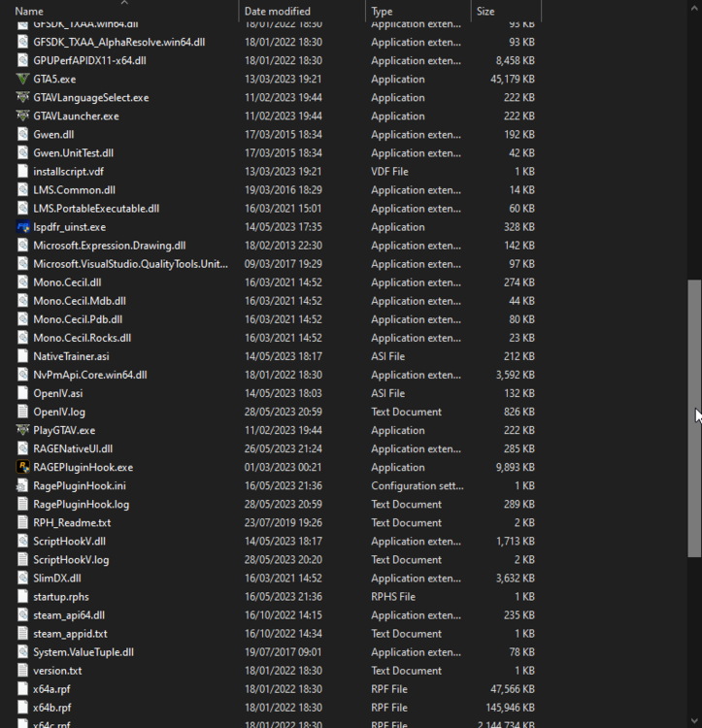Click the RPHS File type cell
The width and height of the screenshot is (702, 728).
coord(393,597)
